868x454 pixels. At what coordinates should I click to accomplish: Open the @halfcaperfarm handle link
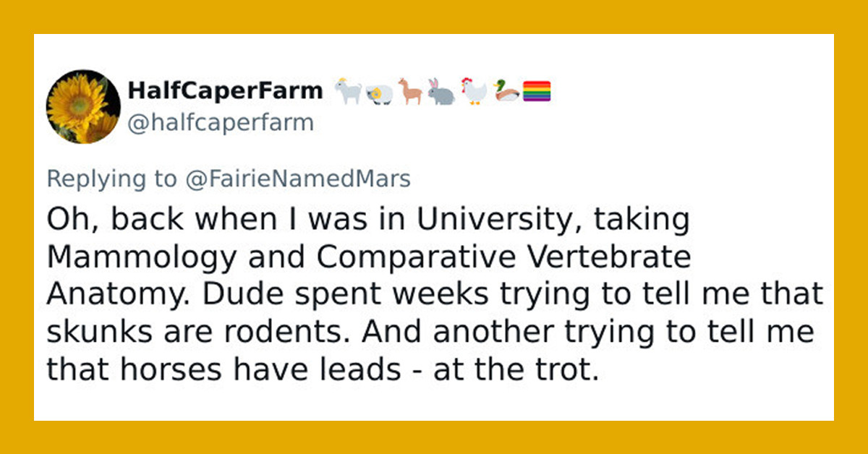click(221, 123)
